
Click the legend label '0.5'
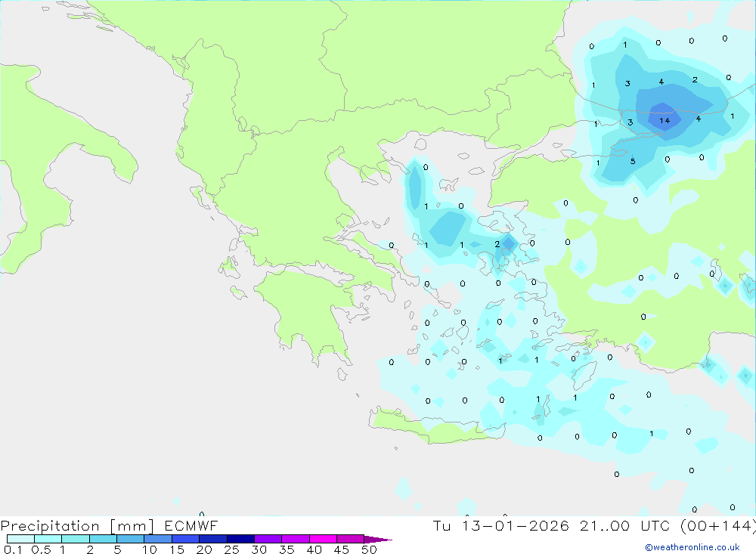click(41, 549)
